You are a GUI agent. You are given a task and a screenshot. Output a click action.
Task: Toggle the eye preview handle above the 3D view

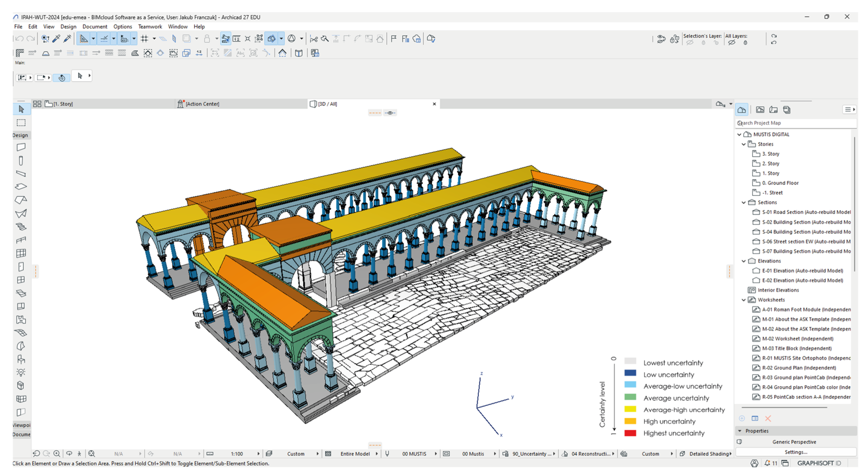pyautogui.click(x=390, y=113)
